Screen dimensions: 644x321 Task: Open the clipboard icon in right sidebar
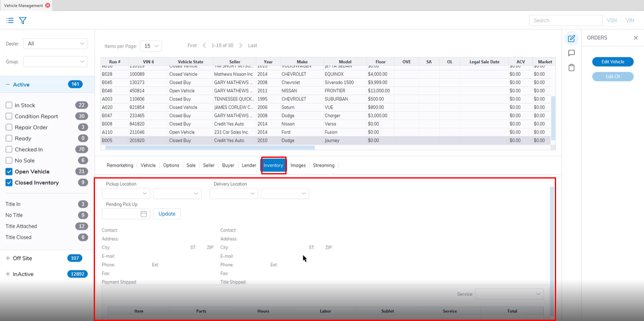(571, 68)
